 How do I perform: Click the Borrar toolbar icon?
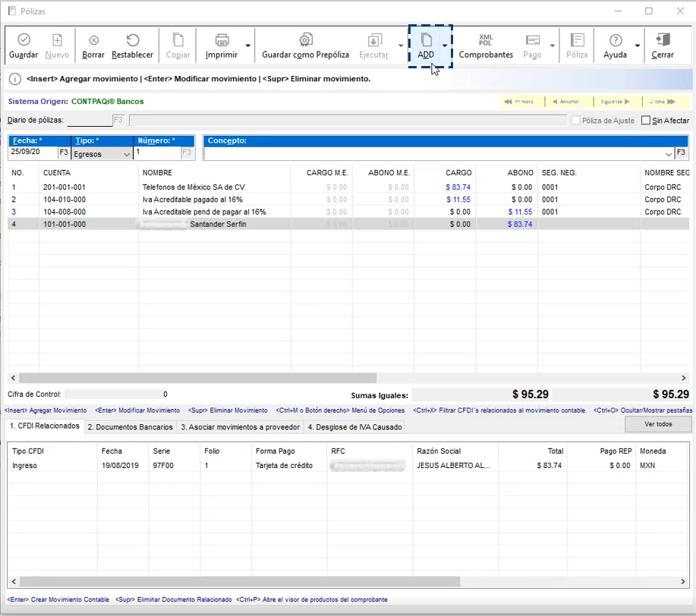click(93, 41)
